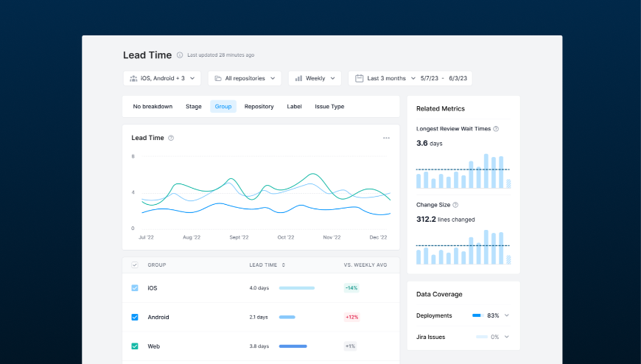Expand the Deployments coverage row
Viewport: 641px width, 364px height.
[506, 315]
